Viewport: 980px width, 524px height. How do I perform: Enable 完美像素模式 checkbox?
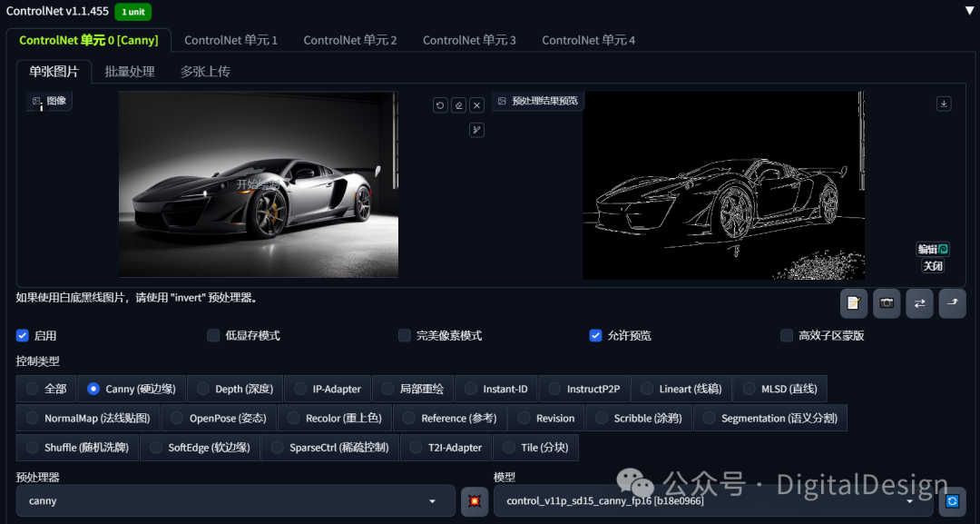(x=404, y=335)
